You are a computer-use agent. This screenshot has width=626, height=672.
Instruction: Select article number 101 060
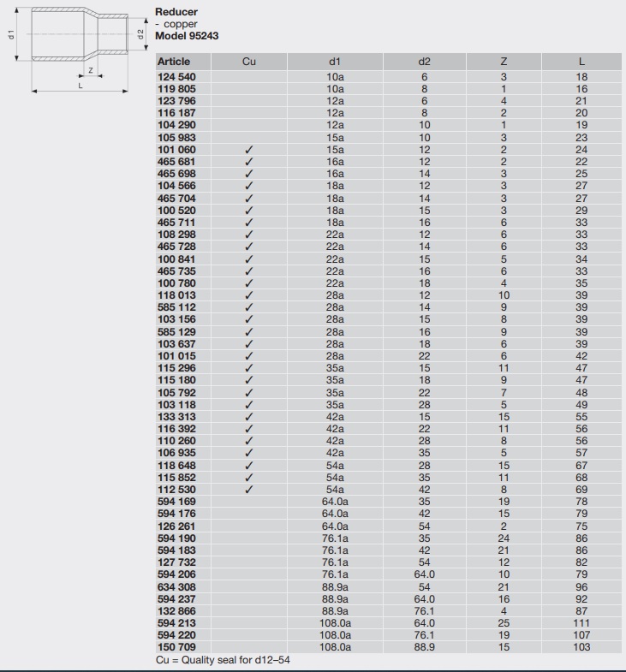176,150
